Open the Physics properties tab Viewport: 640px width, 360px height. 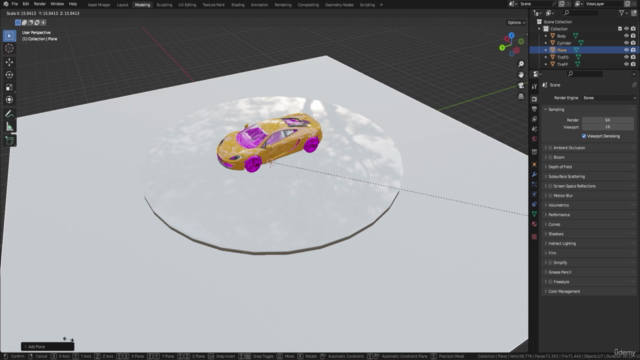coord(534,194)
